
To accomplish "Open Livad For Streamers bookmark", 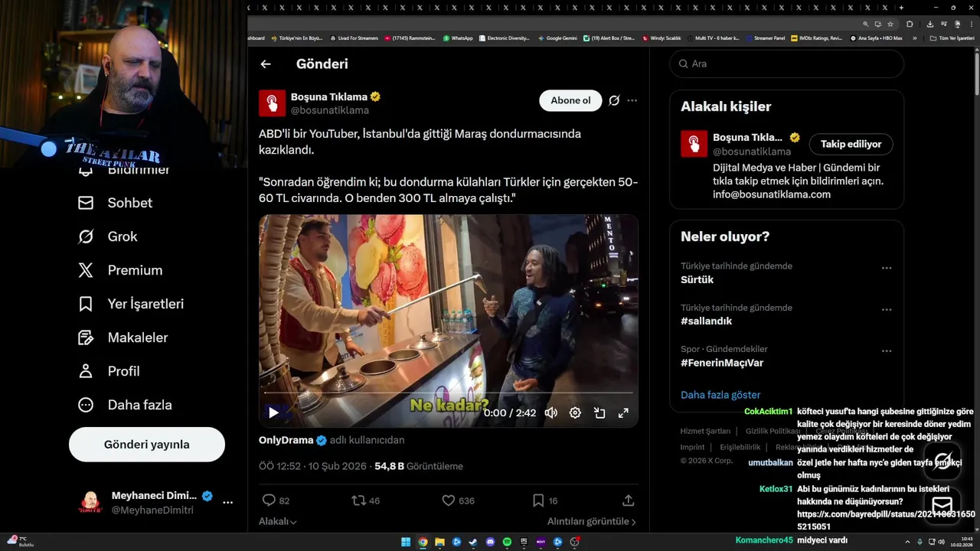I will click(354, 37).
